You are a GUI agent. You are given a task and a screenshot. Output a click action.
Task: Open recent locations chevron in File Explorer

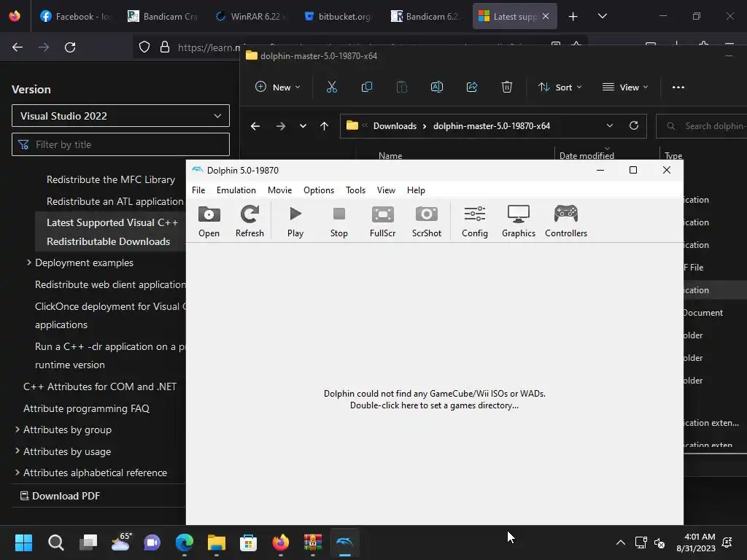303,126
